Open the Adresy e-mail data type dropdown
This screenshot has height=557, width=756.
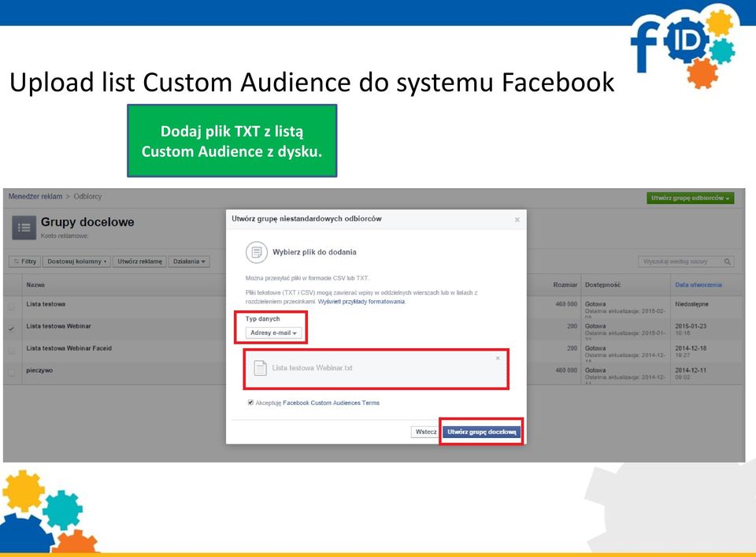(x=273, y=332)
